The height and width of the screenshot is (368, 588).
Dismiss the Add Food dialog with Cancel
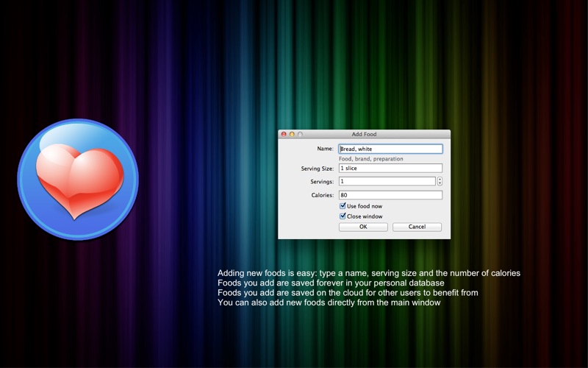pyautogui.click(x=417, y=227)
